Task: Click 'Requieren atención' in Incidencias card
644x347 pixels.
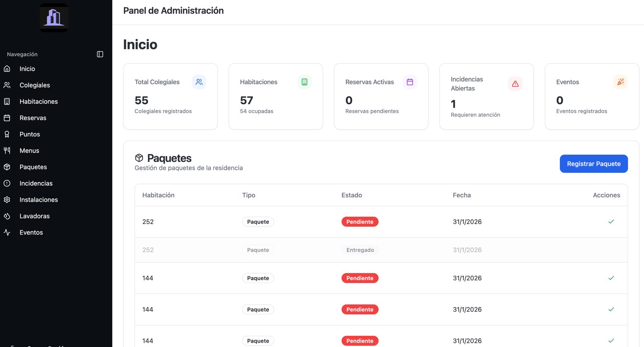Action: click(x=475, y=115)
